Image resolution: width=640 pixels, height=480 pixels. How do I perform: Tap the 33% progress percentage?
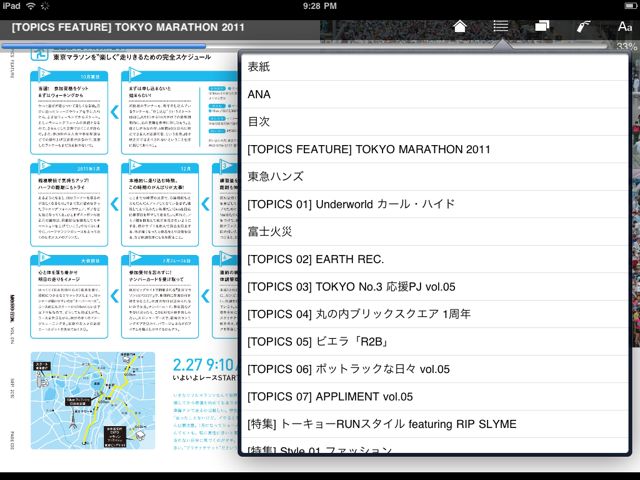click(627, 46)
